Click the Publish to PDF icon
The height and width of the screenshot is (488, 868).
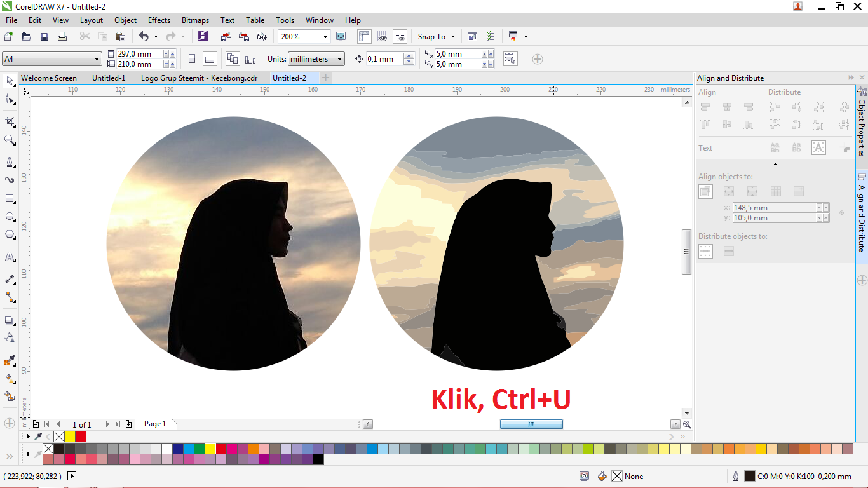click(261, 37)
